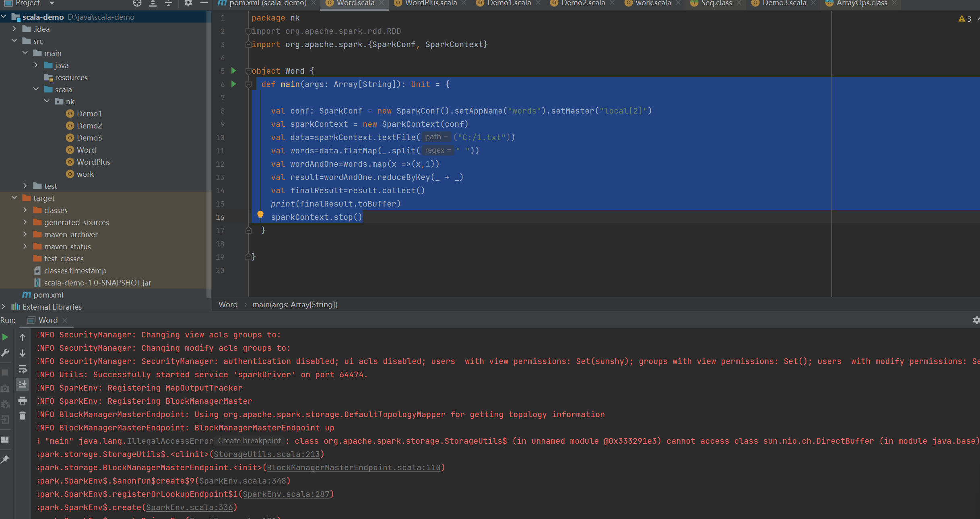Image resolution: width=980 pixels, height=519 pixels.
Task: Click the wrench icon in Run panel
Action: point(5,353)
